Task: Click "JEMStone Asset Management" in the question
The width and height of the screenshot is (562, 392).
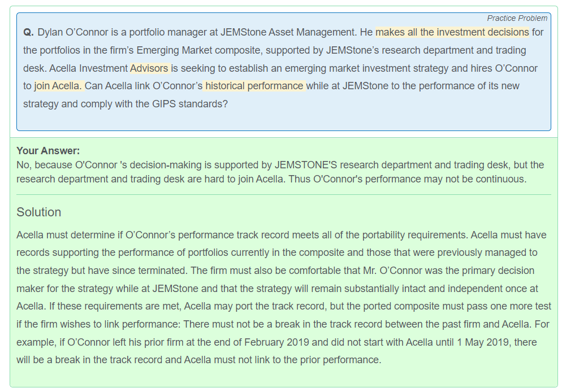Action: pyautogui.click(x=288, y=32)
